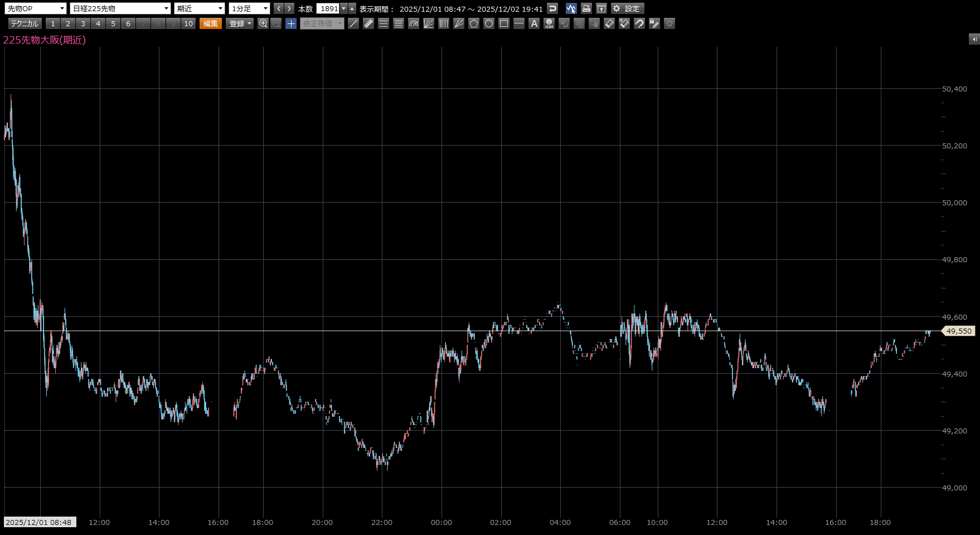The height and width of the screenshot is (535, 980).
Task: Open the 1分足 timeframe dropdown
Action: [250, 8]
